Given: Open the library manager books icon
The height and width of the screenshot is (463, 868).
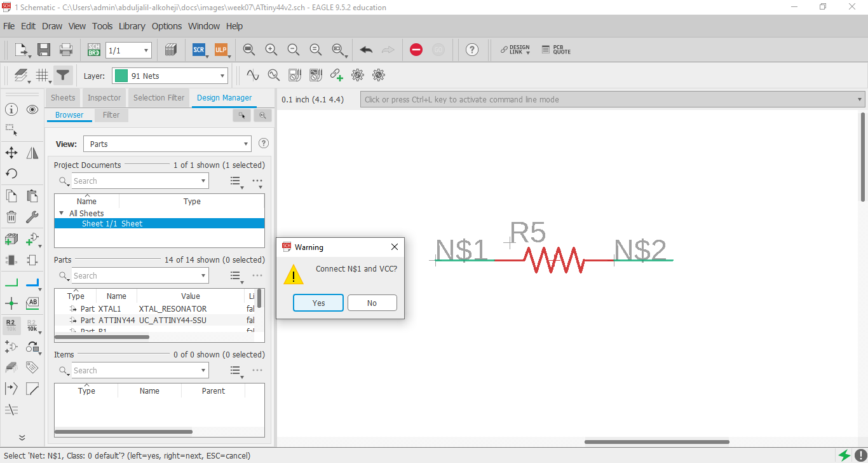Looking at the screenshot, I should 170,50.
